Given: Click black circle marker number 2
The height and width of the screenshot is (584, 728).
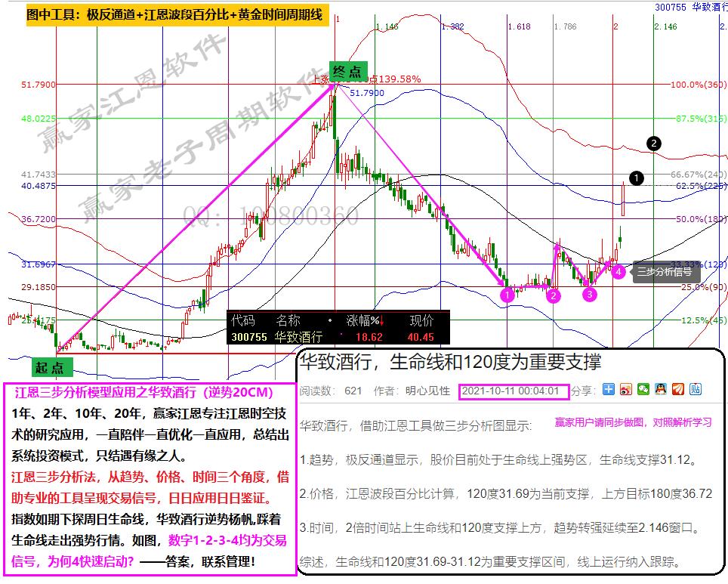Looking at the screenshot, I should coord(655,143).
